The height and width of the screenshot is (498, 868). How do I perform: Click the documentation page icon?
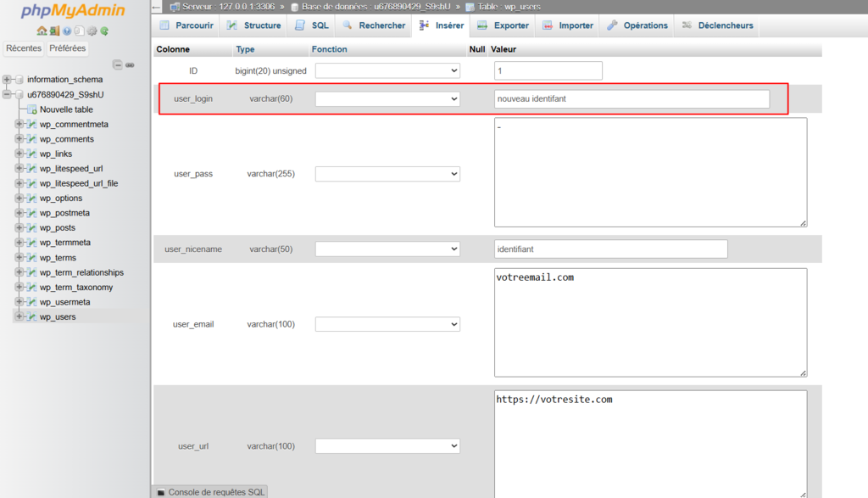click(79, 31)
